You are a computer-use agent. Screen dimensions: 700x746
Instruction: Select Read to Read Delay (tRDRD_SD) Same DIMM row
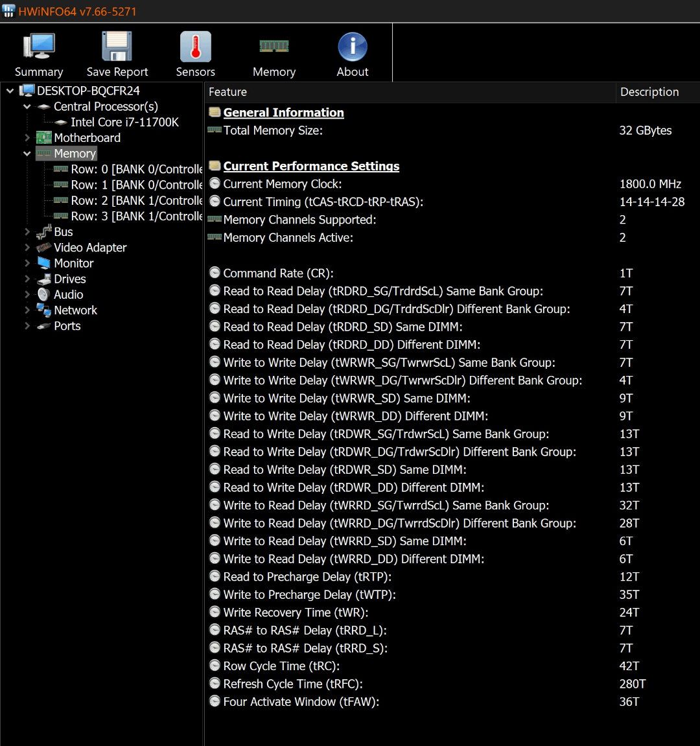452,327
